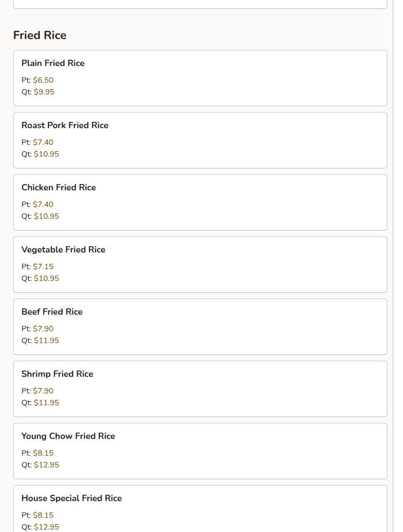Click the Beef Fried Rice item name
Viewport: 403px width, 532px height.
click(x=52, y=312)
